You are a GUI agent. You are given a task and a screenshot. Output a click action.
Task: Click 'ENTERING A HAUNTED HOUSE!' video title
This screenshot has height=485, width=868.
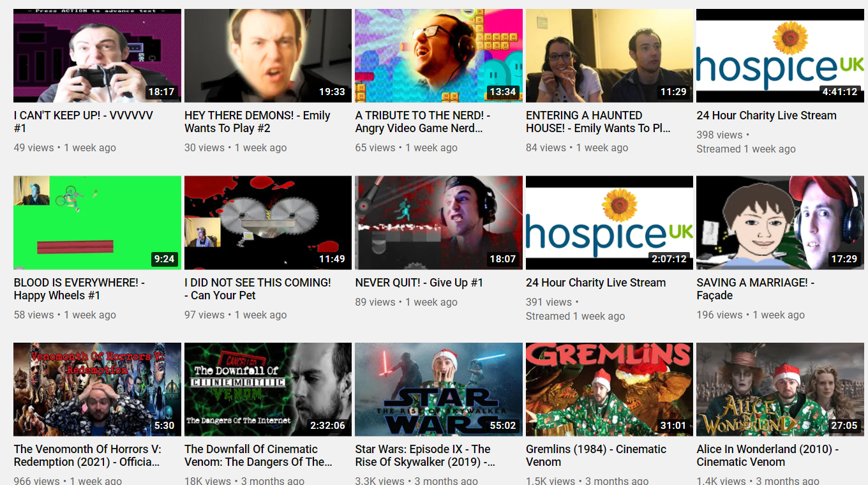click(x=598, y=122)
